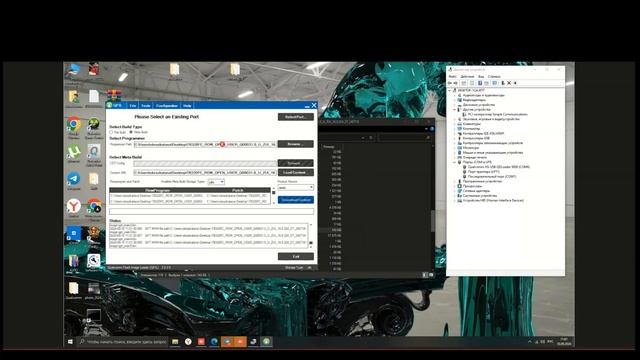The width and height of the screenshot is (640, 360).
Task: Open 'Вид' menu in Device Manager
Action: tap(481, 76)
